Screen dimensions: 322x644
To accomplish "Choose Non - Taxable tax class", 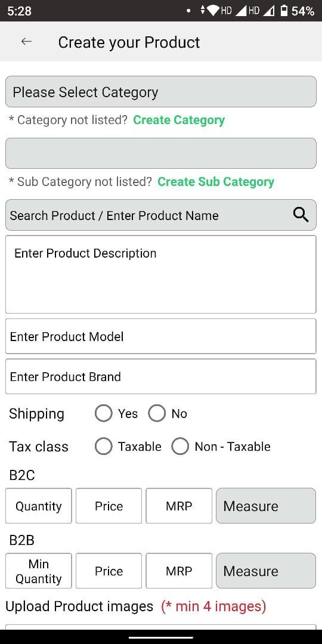I will (180, 447).
